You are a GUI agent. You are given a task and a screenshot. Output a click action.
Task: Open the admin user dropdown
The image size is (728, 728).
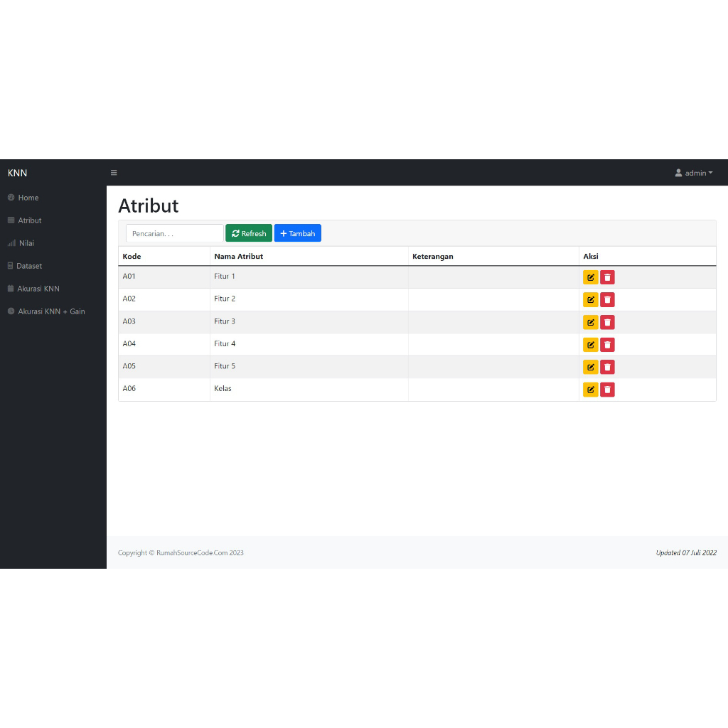pos(694,173)
